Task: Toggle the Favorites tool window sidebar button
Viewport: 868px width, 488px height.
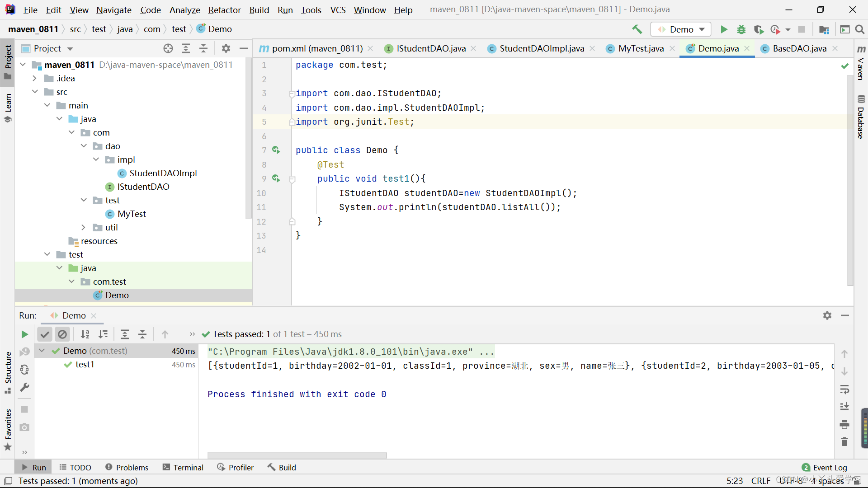Action: pyautogui.click(x=8, y=429)
